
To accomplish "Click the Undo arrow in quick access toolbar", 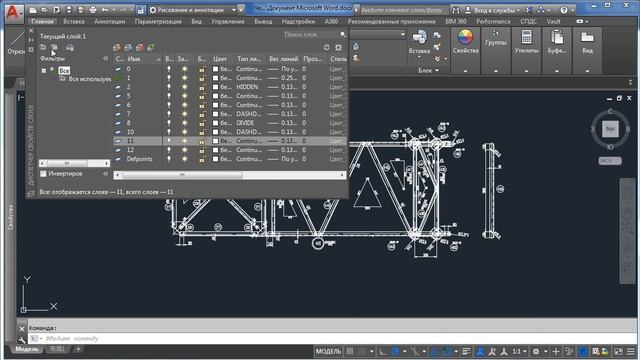I will click(x=105, y=10).
